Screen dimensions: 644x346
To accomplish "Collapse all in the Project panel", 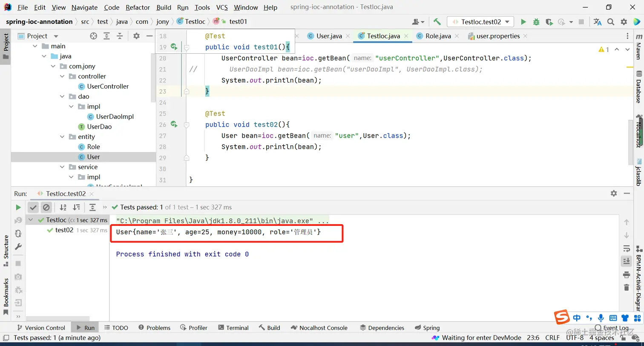I will 120,36.
